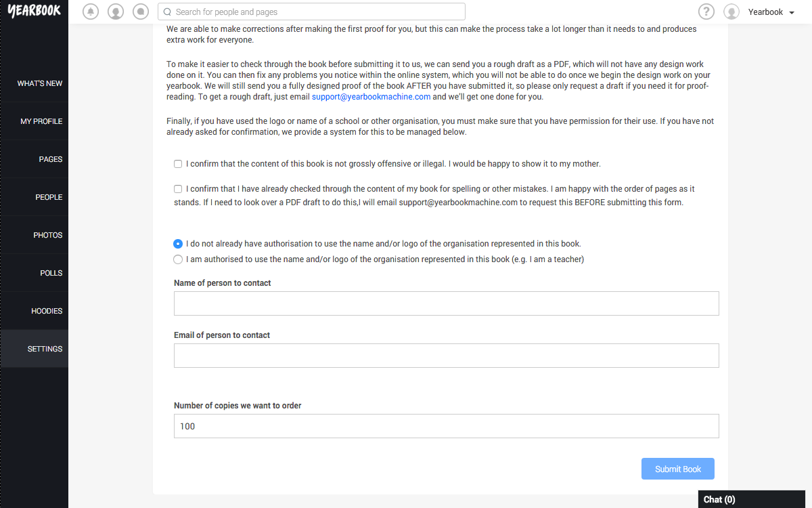Click the Yearbook logo in sidebar
This screenshot has height=508, width=812.
(34, 10)
